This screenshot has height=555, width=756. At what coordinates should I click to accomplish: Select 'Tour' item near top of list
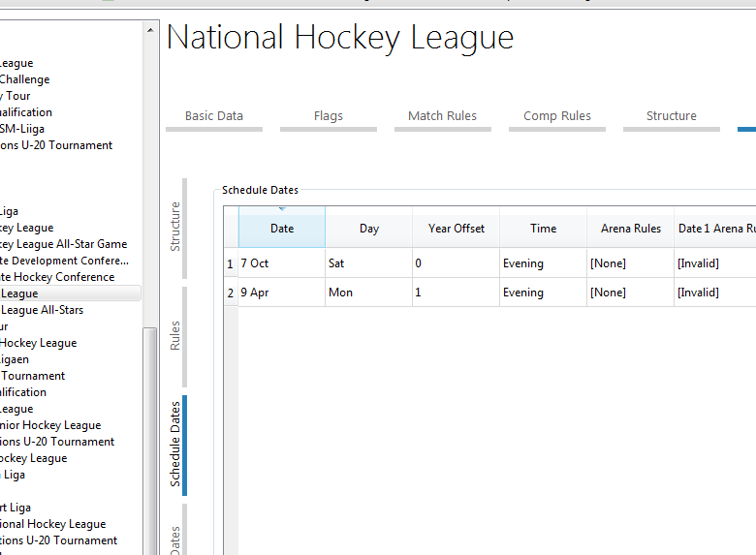pyautogui.click(x=16, y=96)
